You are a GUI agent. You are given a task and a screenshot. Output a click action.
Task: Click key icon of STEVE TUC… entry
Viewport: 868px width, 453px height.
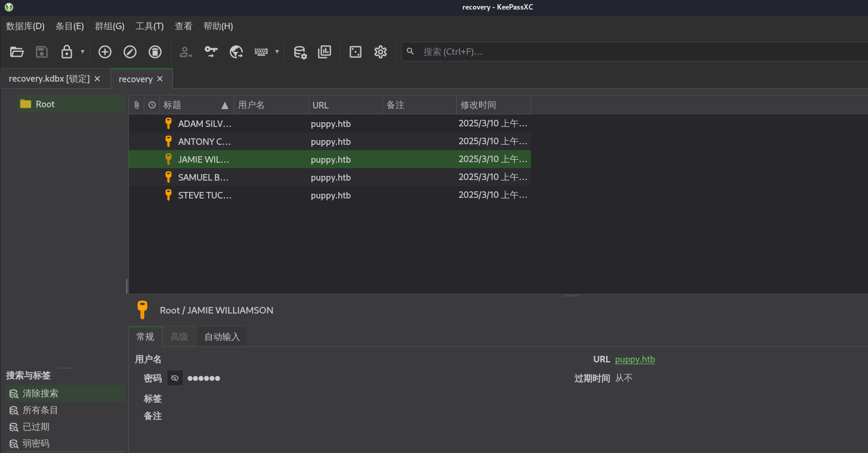coord(168,195)
